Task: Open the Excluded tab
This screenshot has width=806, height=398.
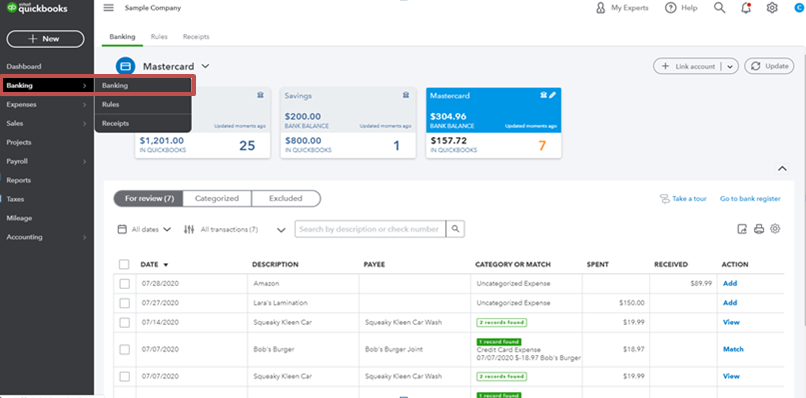Action: 286,198
